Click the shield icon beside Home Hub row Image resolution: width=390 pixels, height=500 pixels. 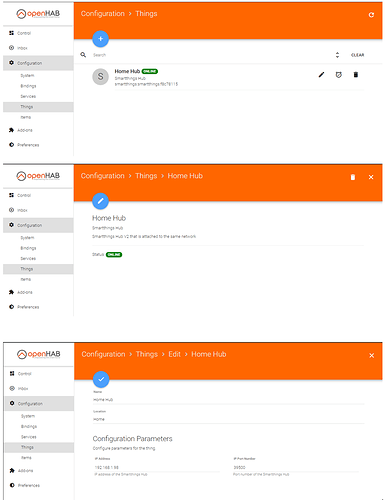coord(339,75)
